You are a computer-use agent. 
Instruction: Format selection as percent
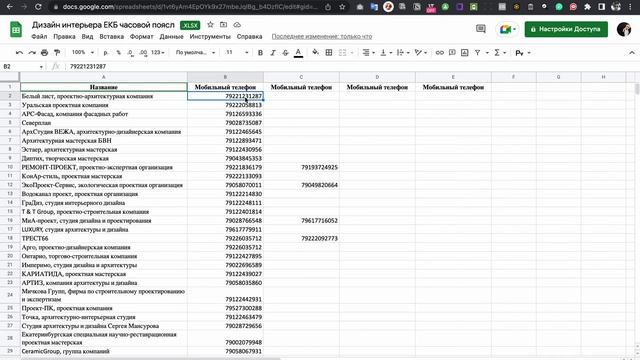point(118,53)
